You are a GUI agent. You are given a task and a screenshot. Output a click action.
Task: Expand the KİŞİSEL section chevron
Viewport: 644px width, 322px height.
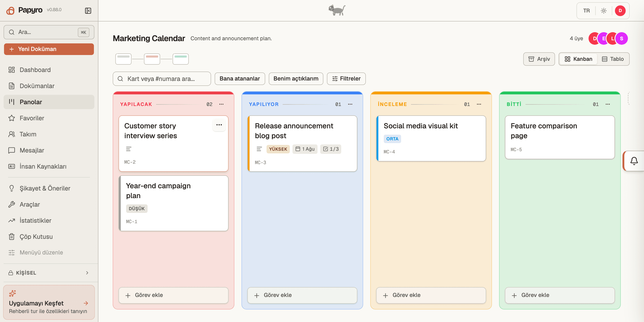tap(87, 273)
